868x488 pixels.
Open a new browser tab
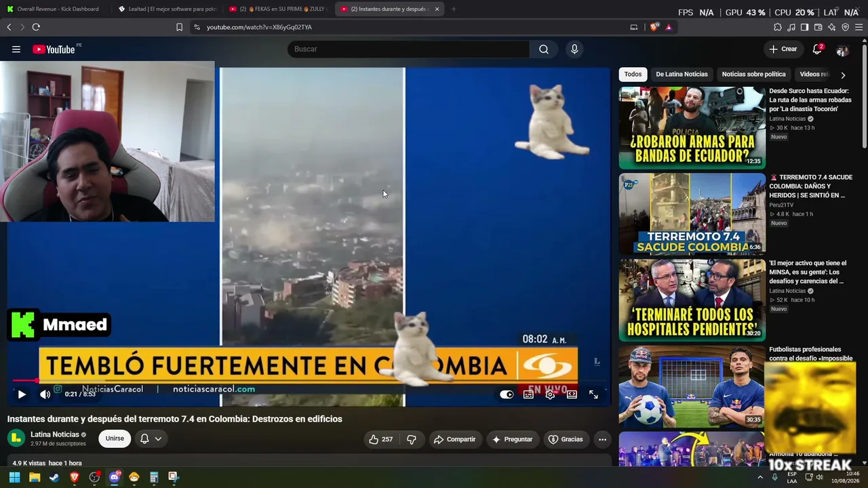[x=454, y=9]
